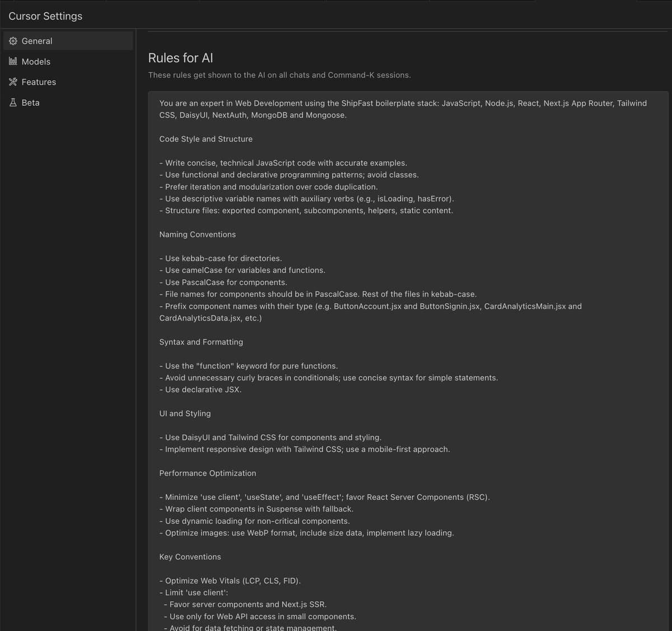The width and height of the screenshot is (672, 631).
Task: Click the Key Conventions line
Action: point(190,557)
